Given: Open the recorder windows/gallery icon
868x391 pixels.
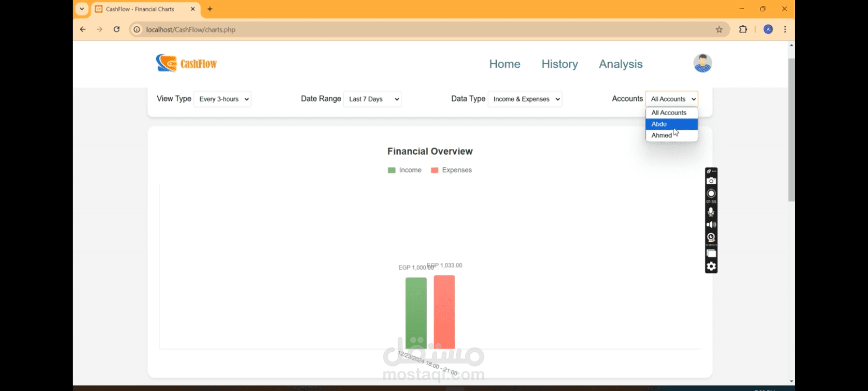Looking at the screenshot, I should coord(711,254).
